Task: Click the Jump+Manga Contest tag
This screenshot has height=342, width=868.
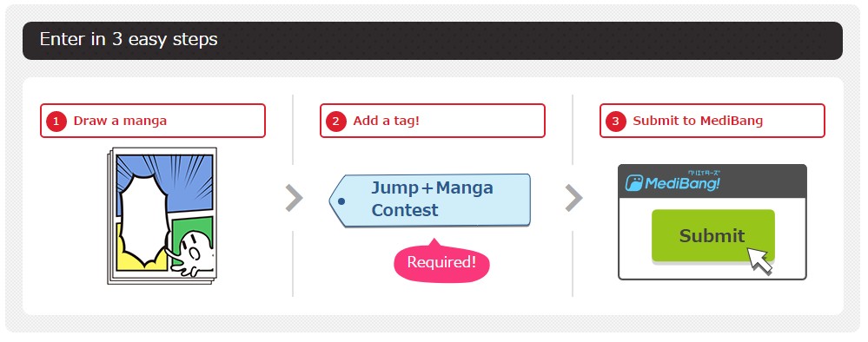Action: [x=429, y=200]
